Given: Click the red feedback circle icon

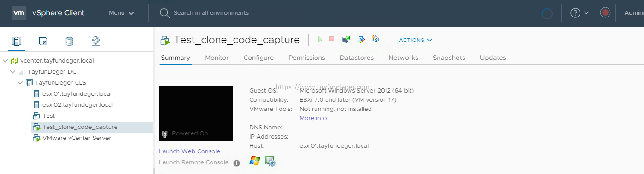Looking at the screenshot, I should 605,12.
